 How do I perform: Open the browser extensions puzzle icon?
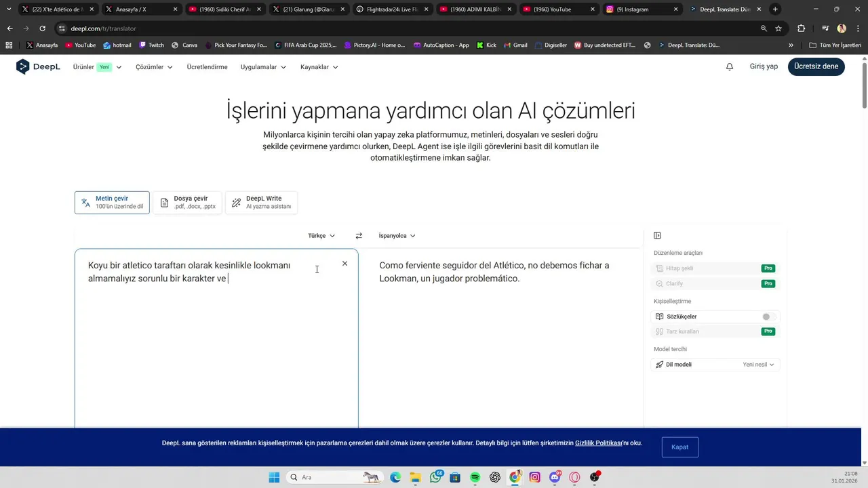point(802,28)
